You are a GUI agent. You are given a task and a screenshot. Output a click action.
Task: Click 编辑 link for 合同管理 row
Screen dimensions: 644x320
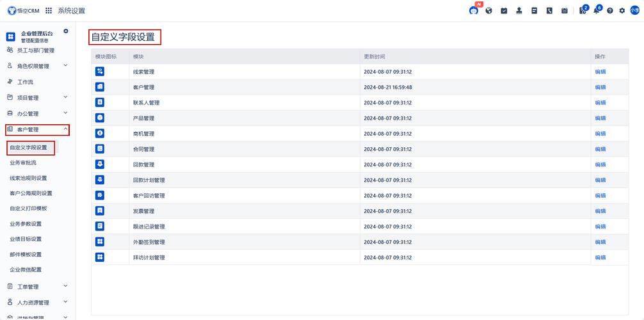click(x=600, y=149)
